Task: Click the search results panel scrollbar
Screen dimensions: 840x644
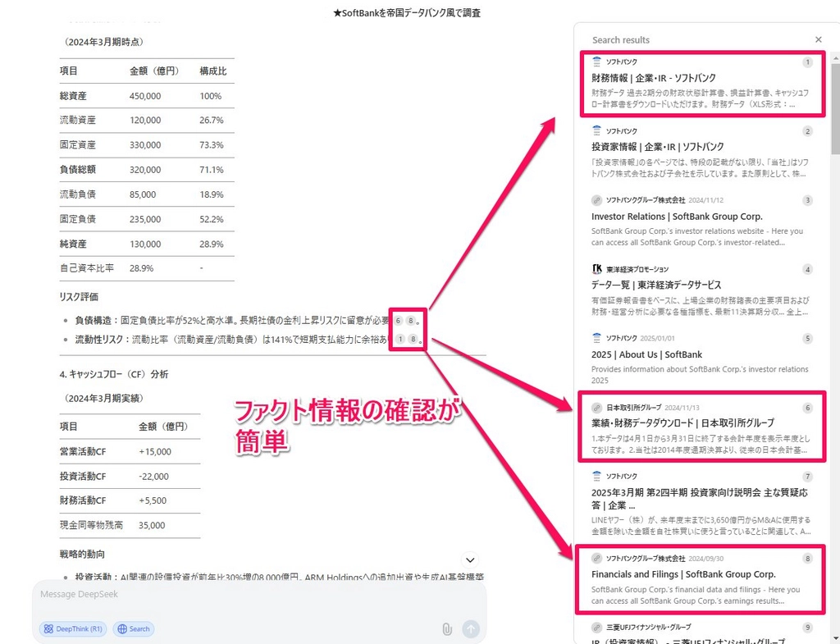Action: [835, 107]
